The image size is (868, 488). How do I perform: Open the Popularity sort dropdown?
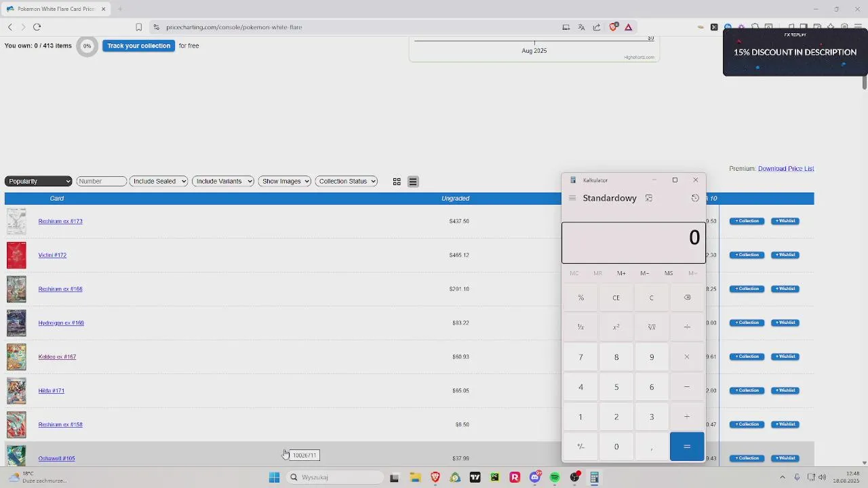click(38, 181)
